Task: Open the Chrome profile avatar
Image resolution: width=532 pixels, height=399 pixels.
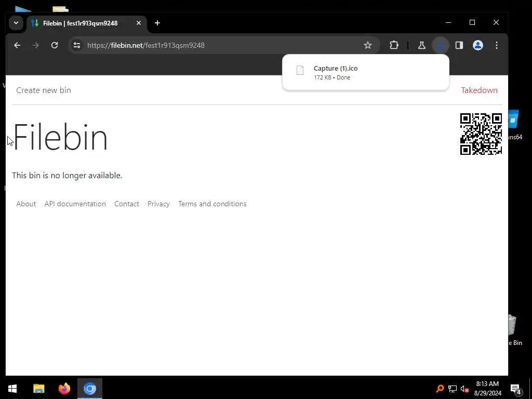Action: [478, 45]
